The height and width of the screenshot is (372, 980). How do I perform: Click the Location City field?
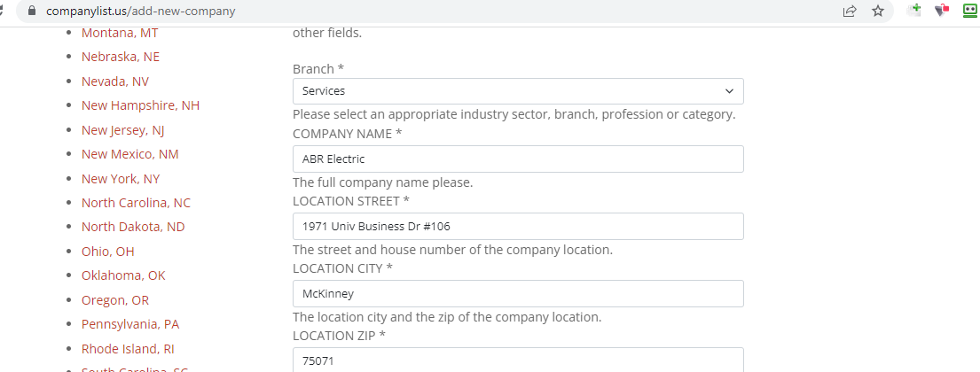[518, 294]
